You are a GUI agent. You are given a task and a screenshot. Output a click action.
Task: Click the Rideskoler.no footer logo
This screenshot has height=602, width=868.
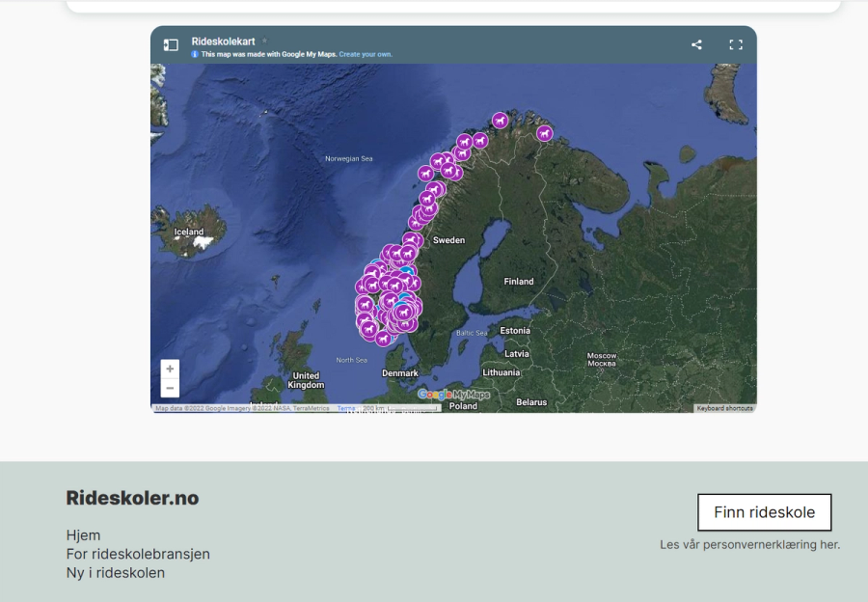[x=132, y=498]
